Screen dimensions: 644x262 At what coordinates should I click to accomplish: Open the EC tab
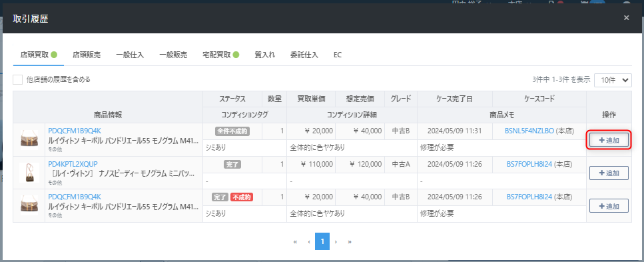(338, 55)
